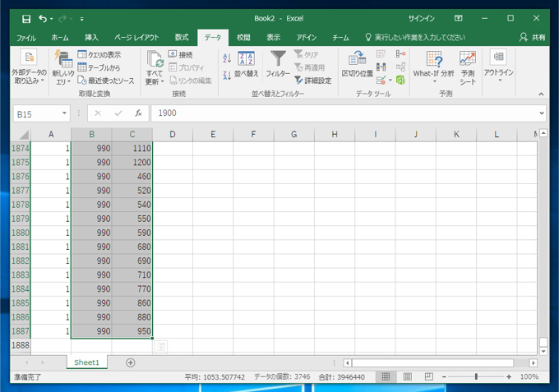Click the large Sort (並べ替え) icon
559x392 pixels.
click(x=246, y=59)
